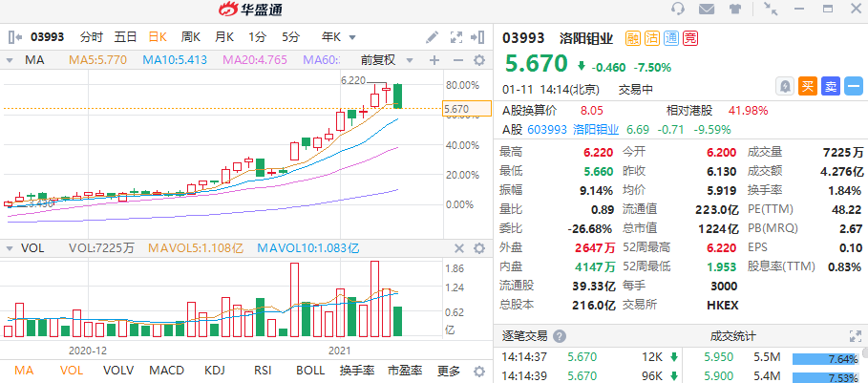Click the 竞 auction tag icon
The height and width of the screenshot is (383, 868).
pos(690,38)
